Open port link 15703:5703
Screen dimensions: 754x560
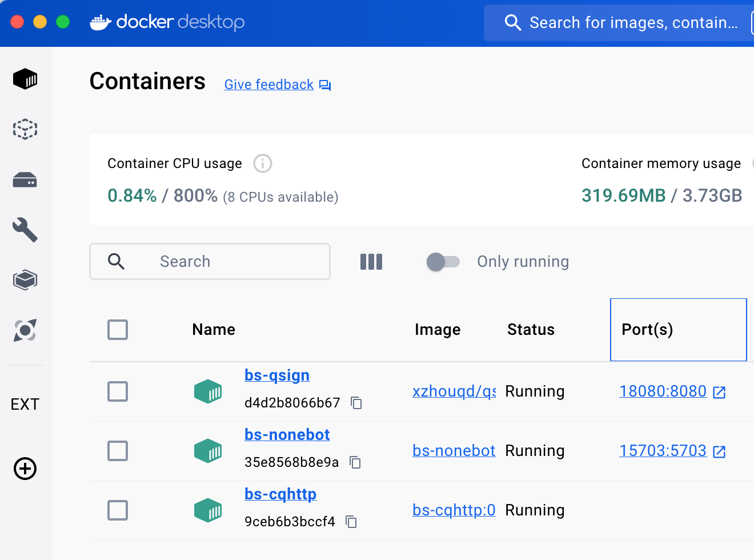(663, 451)
